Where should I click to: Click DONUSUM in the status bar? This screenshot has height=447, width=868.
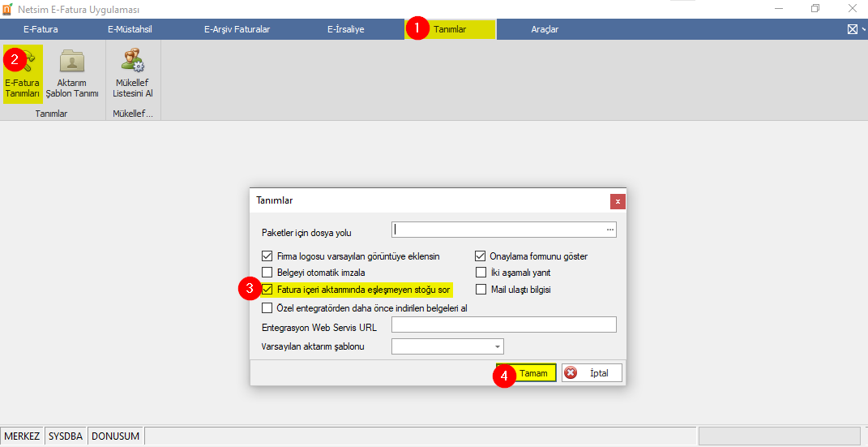click(x=115, y=436)
